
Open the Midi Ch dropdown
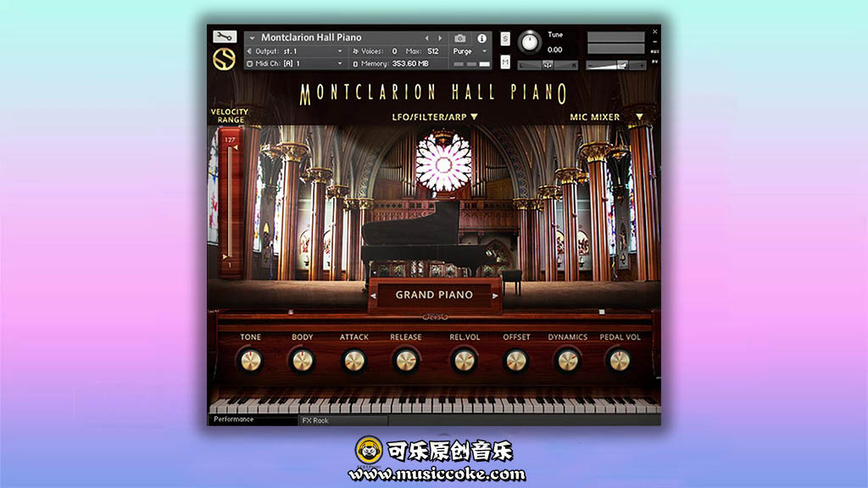tap(340, 64)
